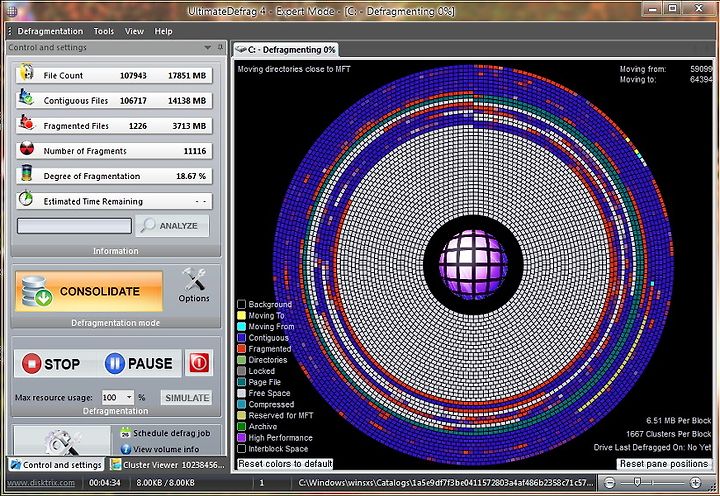This screenshot has height=496, width=720.
Task: Visit the www.disktrix.com link
Action: coord(41,483)
